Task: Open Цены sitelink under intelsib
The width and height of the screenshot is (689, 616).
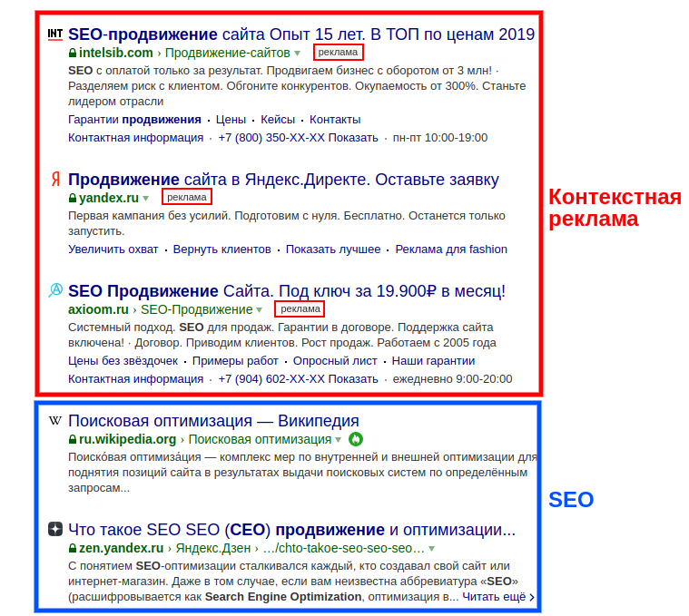Action: pos(231,120)
